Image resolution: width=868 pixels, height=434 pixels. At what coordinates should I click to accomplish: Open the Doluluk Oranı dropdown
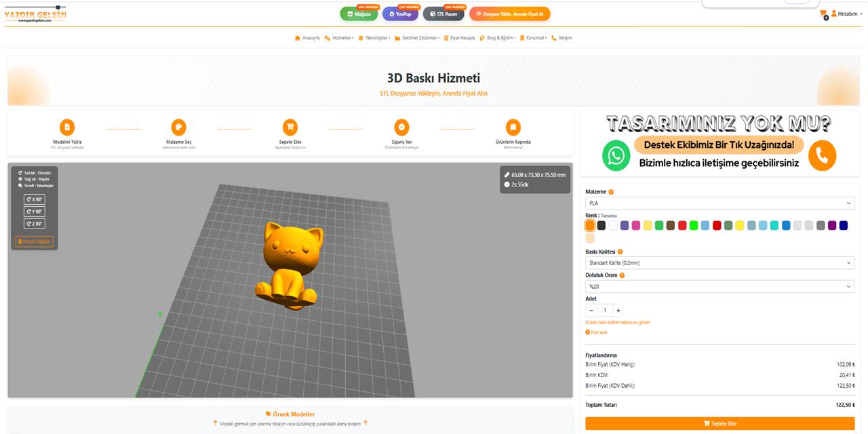tap(719, 285)
